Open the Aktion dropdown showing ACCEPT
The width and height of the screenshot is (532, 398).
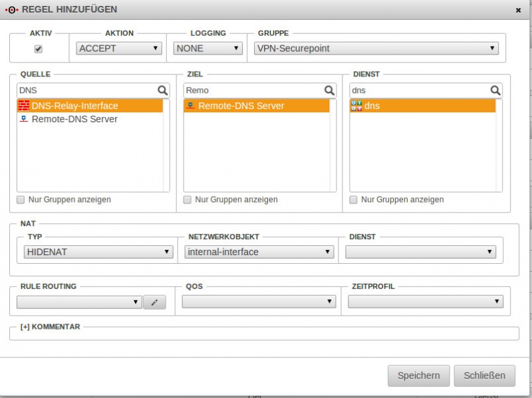click(x=119, y=49)
